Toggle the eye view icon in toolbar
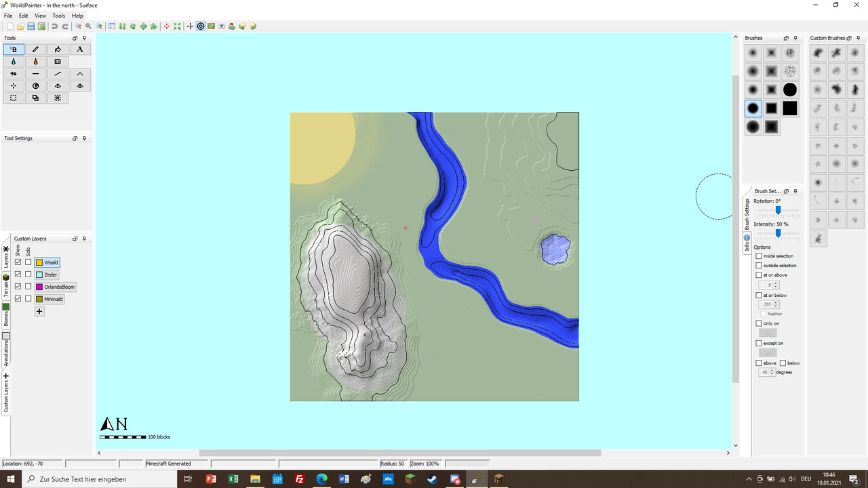The image size is (868, 488). tap(221, 26)
